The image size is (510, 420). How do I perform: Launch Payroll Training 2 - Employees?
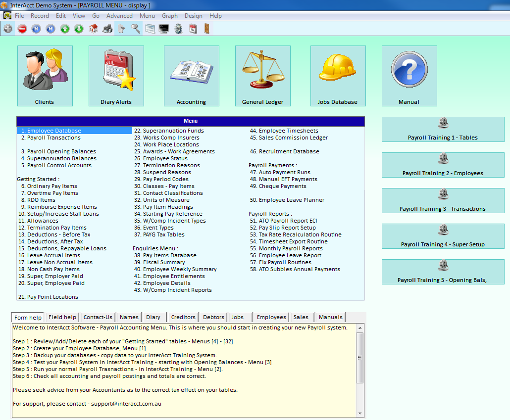click(443, 165)
